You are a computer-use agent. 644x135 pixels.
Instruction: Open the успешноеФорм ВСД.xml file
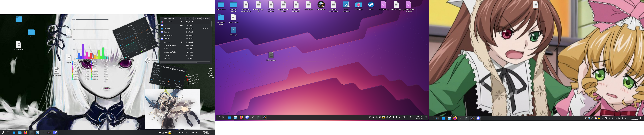point(409,4)
